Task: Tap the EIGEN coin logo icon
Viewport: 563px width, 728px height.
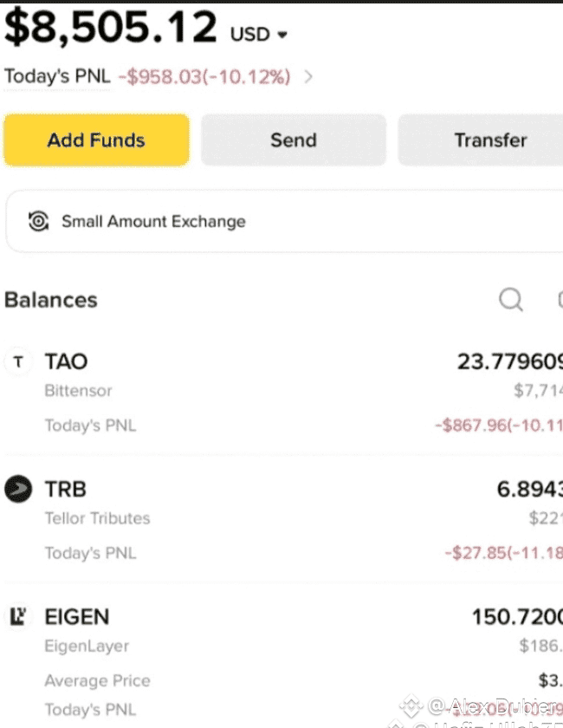Action: click(18, 616)
